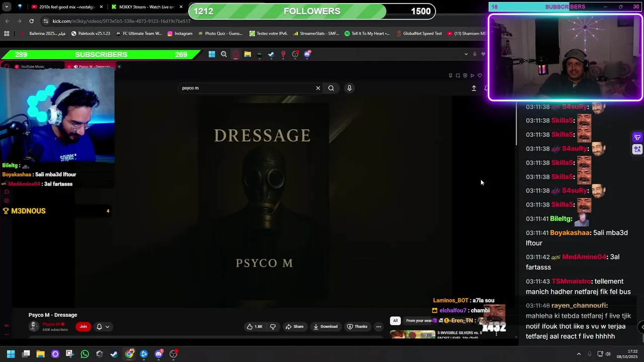Select the Psyco M - Dressage tab
The image size is (644, 362).
pos(91,66)
